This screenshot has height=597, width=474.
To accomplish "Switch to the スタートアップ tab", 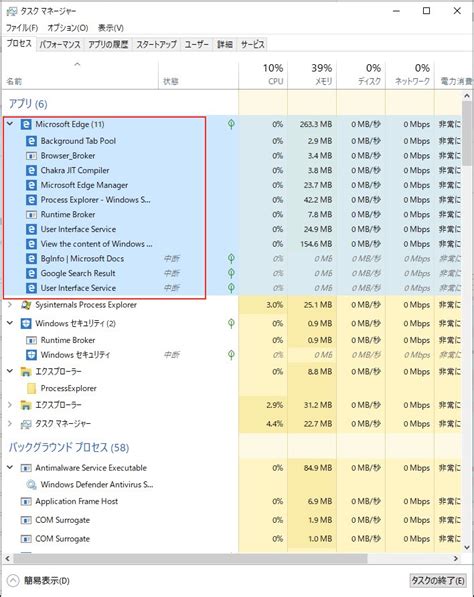I will coord(156,45).
